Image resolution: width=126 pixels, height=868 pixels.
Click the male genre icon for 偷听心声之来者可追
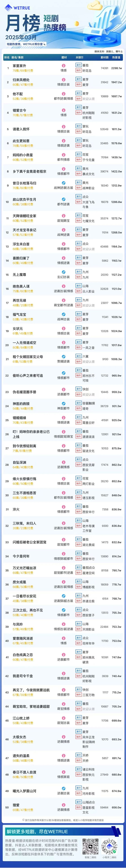tap(63, 373)
